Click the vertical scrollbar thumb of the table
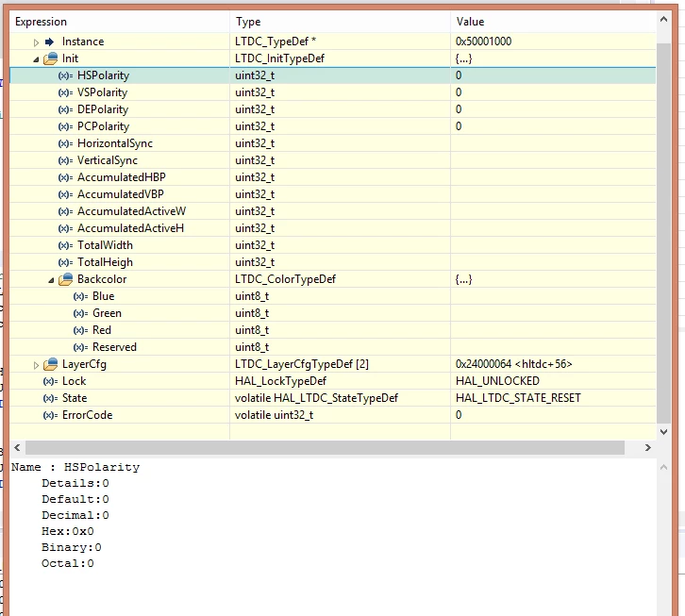The image size is (685, 616). point(663,233)
